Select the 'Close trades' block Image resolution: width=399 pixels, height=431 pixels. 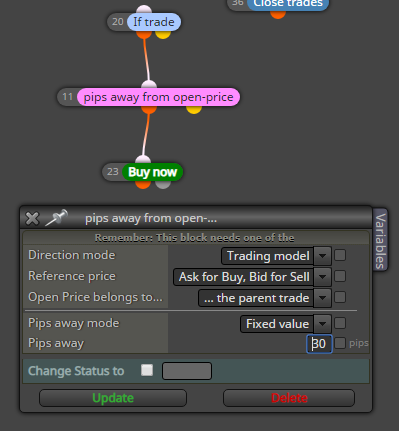point(288,4)
